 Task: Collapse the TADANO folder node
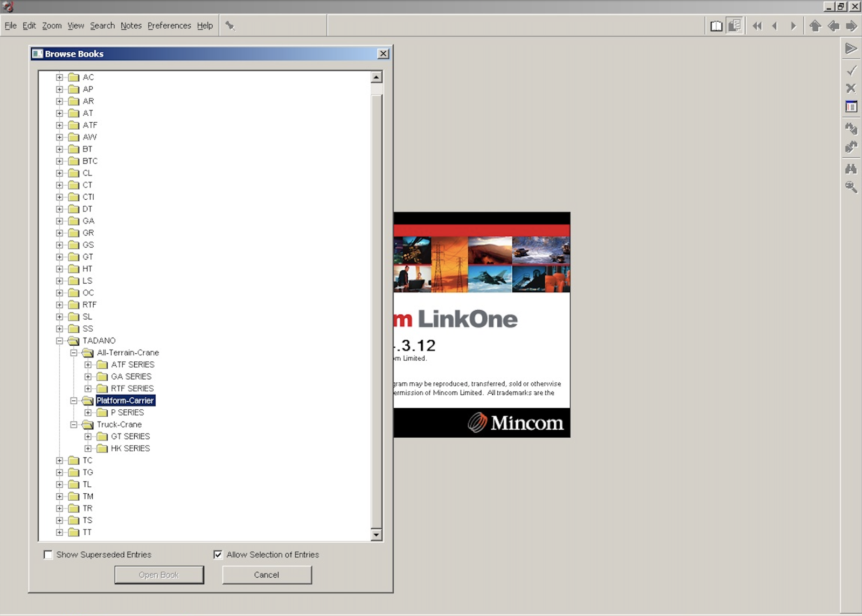(59, 341)
